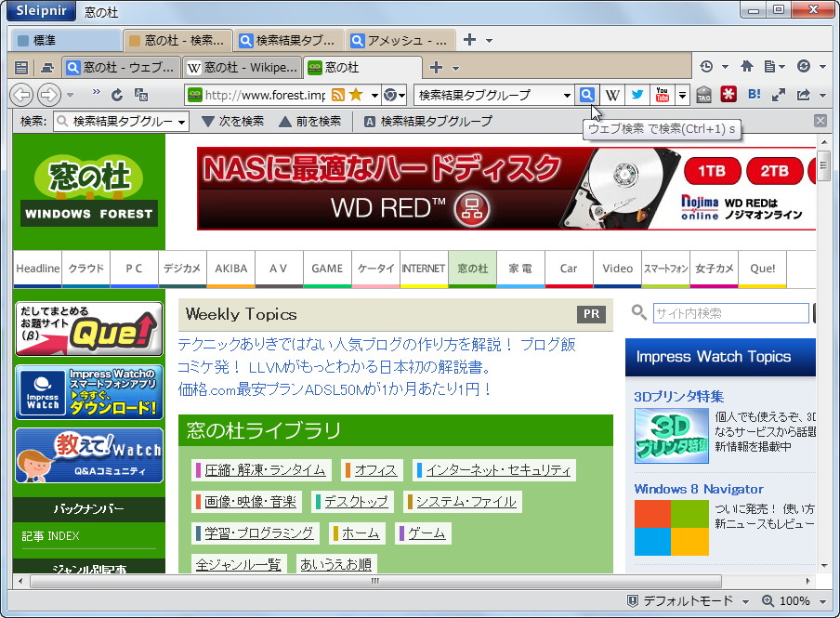Screen dimensions: 840x618
Task: Click the blue magnifier search icon
Action: [588, 95]
